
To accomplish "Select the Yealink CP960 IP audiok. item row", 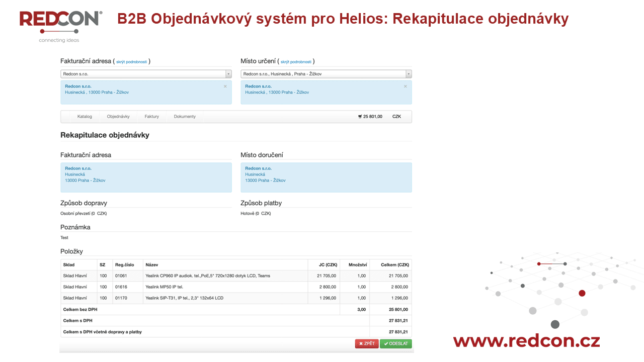I will (236, 276).
